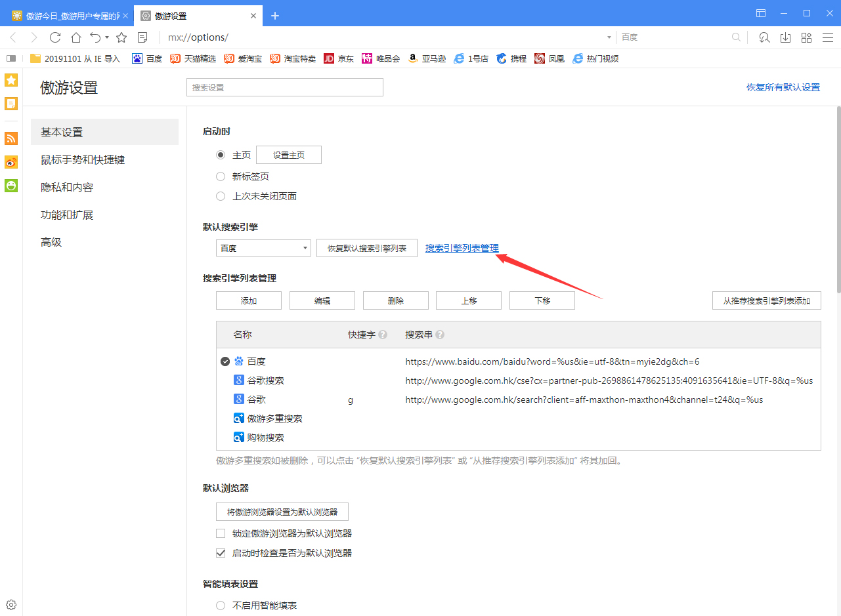This screenshot has height=616, width=841.
Task: Click the 设置主页 button
Action: point(288,154)
